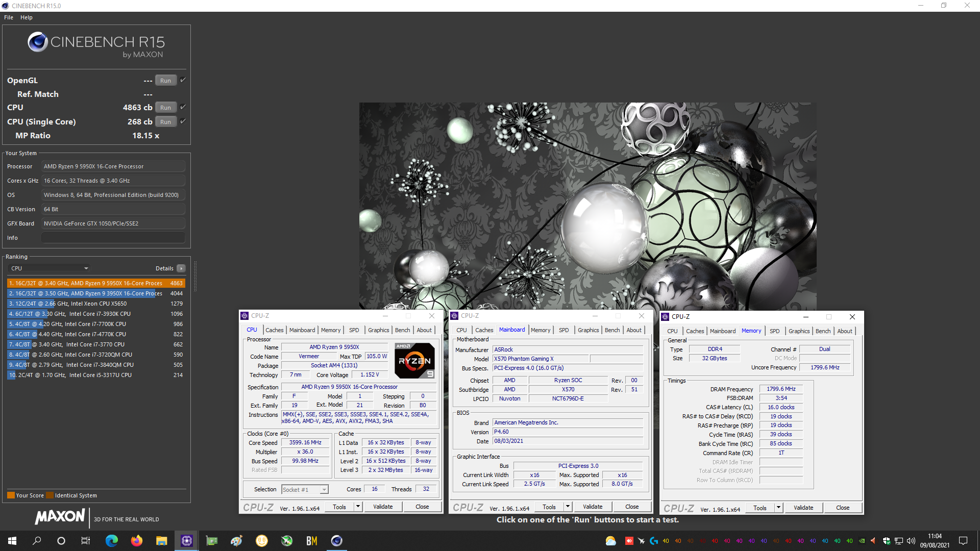Viewport: 980px width, 551px height.
Task: Expand ranking Details arrow
Action: [181, 268]
